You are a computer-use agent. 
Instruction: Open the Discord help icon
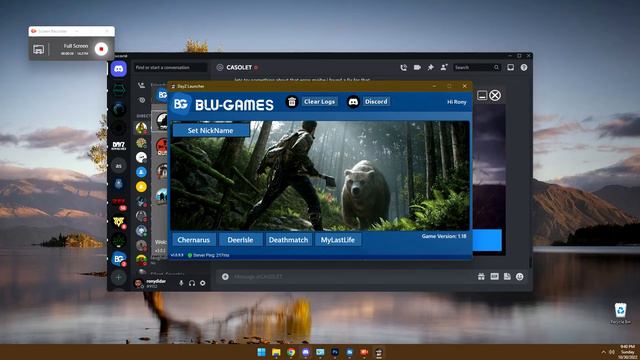524,67
